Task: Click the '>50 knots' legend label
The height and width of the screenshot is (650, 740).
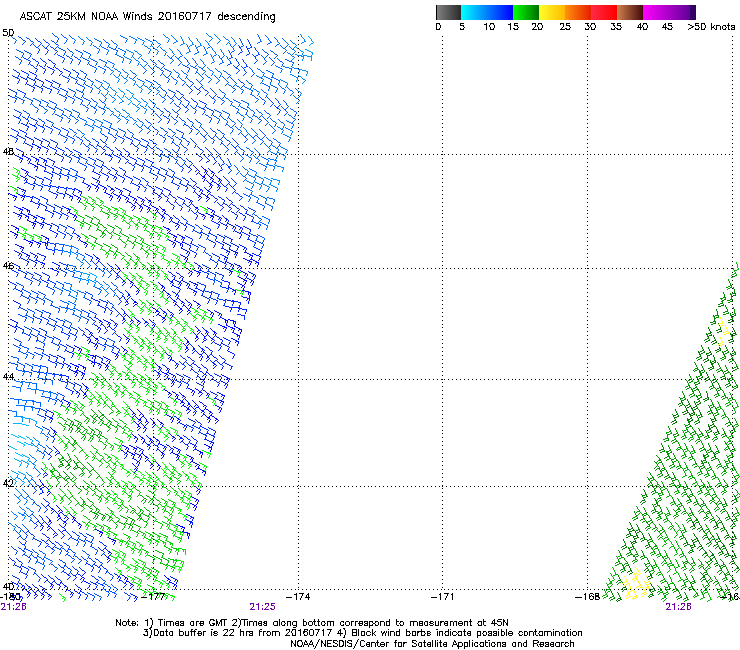Action: pyautogui.click(x=711, y=26)
